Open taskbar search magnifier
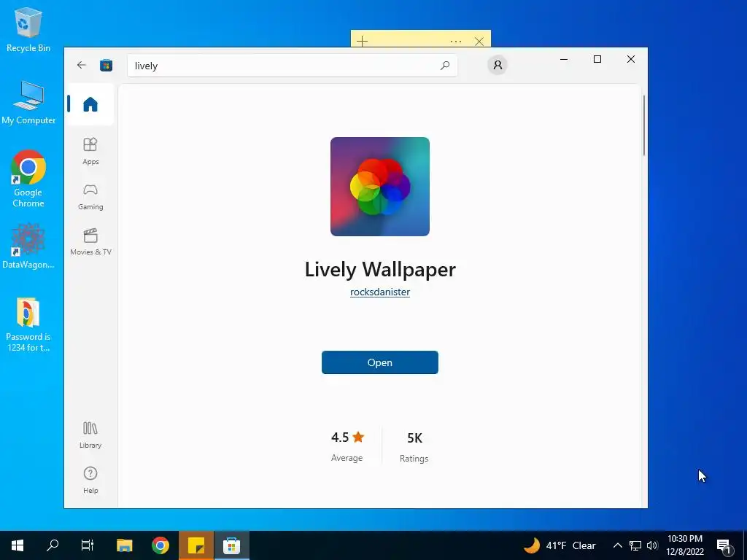This screenshot has height=560, width=747. pos(53,545)
